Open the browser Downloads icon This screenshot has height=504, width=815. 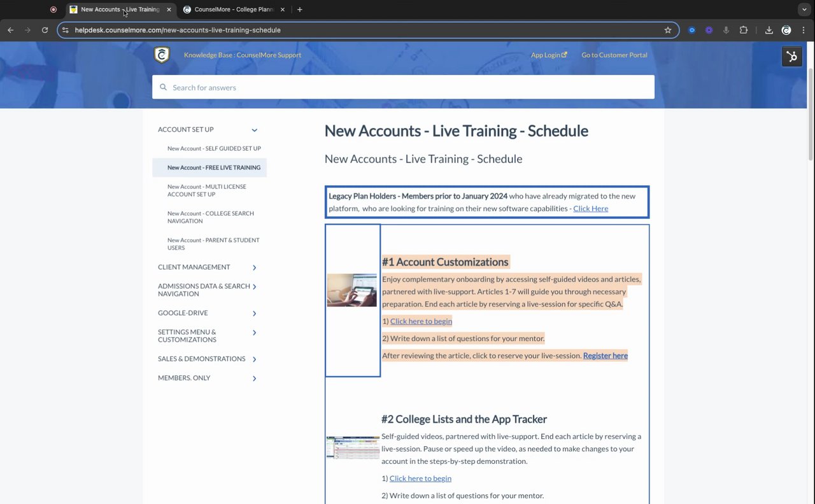769,30
